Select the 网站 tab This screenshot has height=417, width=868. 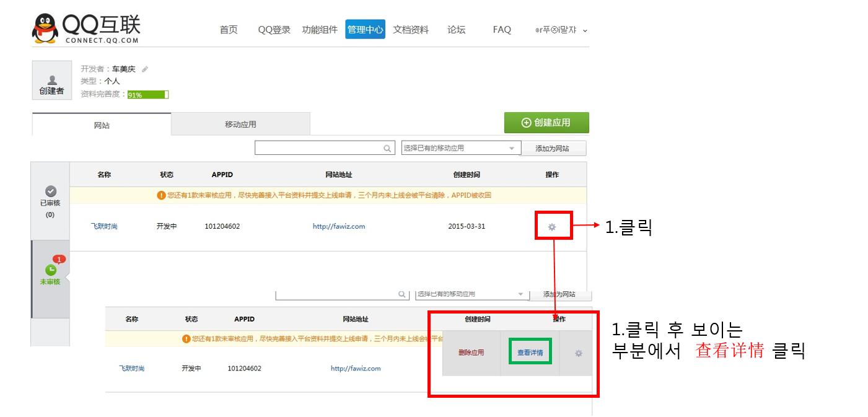click(x=102, y=125)
